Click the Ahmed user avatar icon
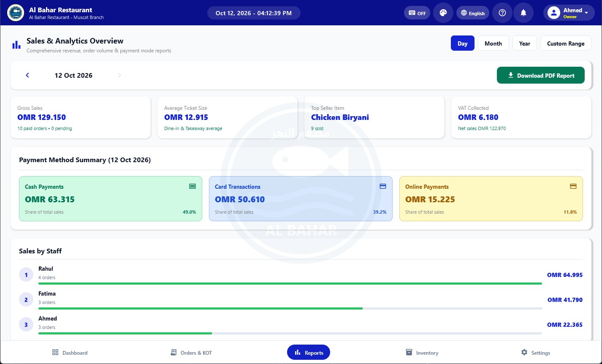602x364 pixels. 553,13
